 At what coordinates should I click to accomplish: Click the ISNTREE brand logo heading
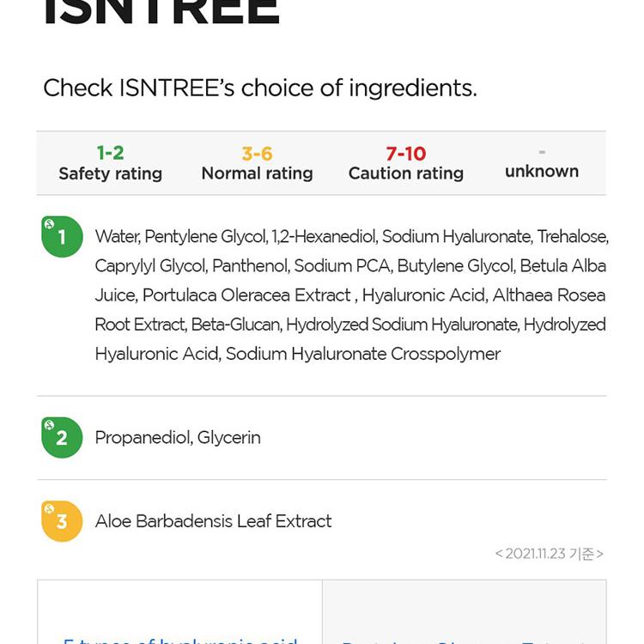(x=161, y=12)
